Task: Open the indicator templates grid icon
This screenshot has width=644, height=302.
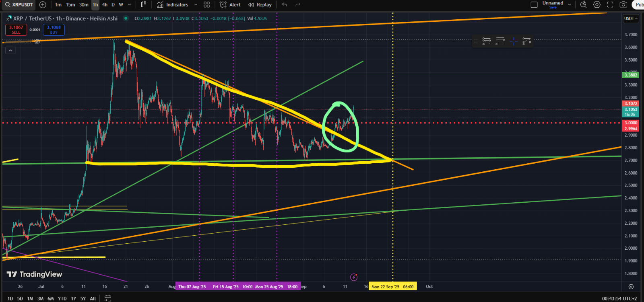Action: pos(207,5)
